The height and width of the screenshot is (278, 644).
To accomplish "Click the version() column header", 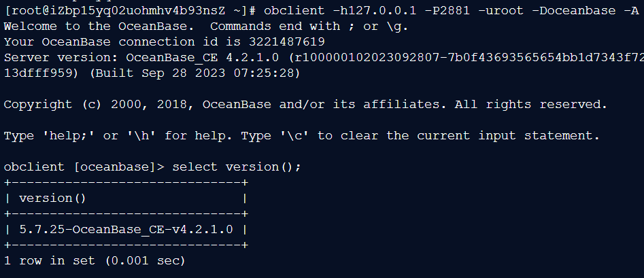I will (x=52, y=198).
